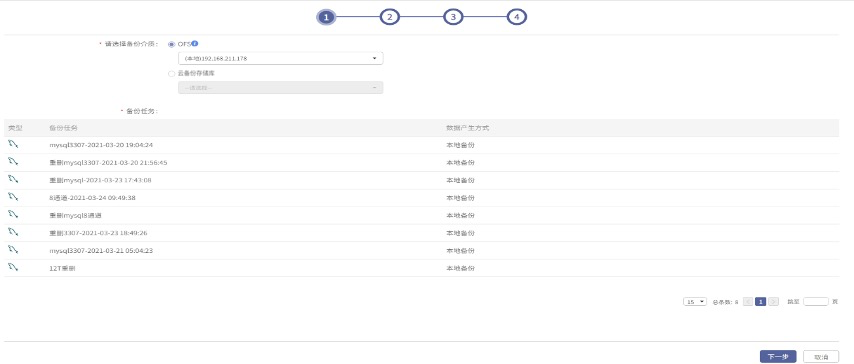Click the 备份任务 column header
854x364 pixels.
click(63, 128)
